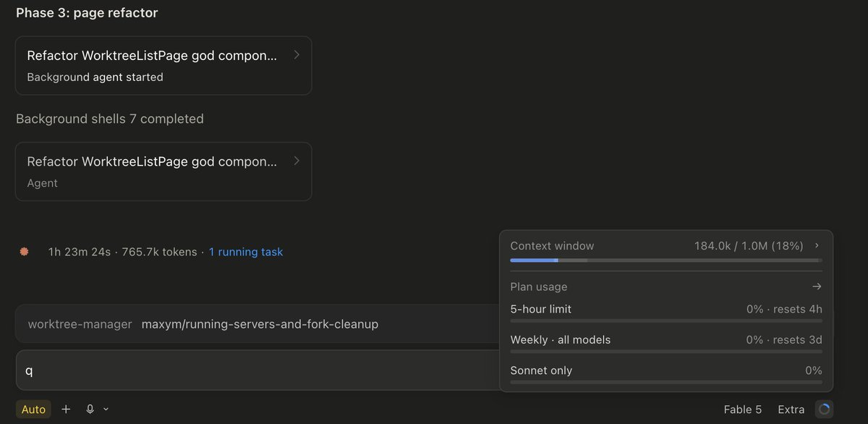Open the Refactor WorktreeListPage card labeled Agent
Viewport: 868px width, 424px height.
pos(163,171)
